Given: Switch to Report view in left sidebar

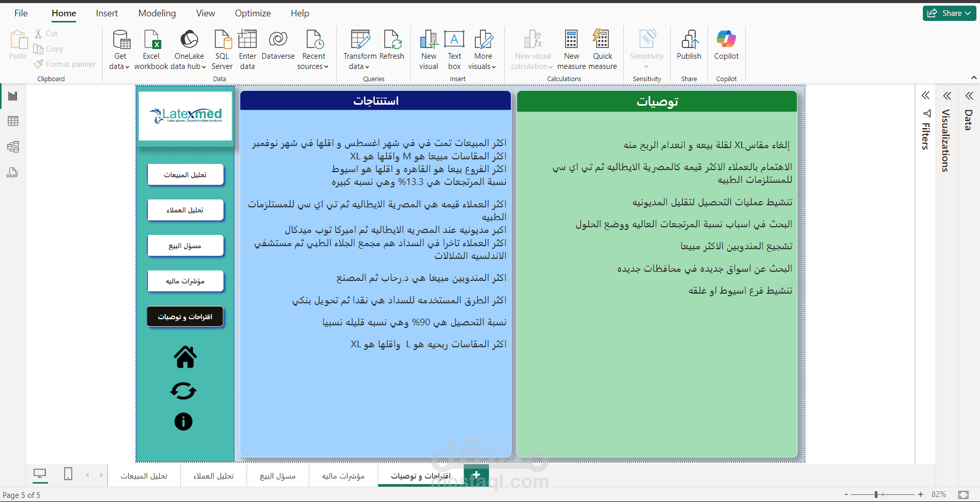Looking at the screenshot, I should 13,96.
